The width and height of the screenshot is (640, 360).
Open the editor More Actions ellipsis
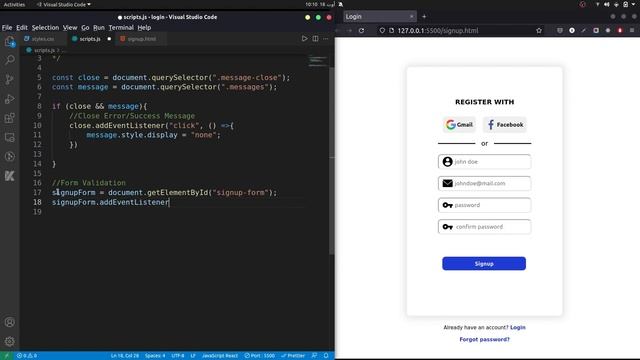(x=326, y=39)
